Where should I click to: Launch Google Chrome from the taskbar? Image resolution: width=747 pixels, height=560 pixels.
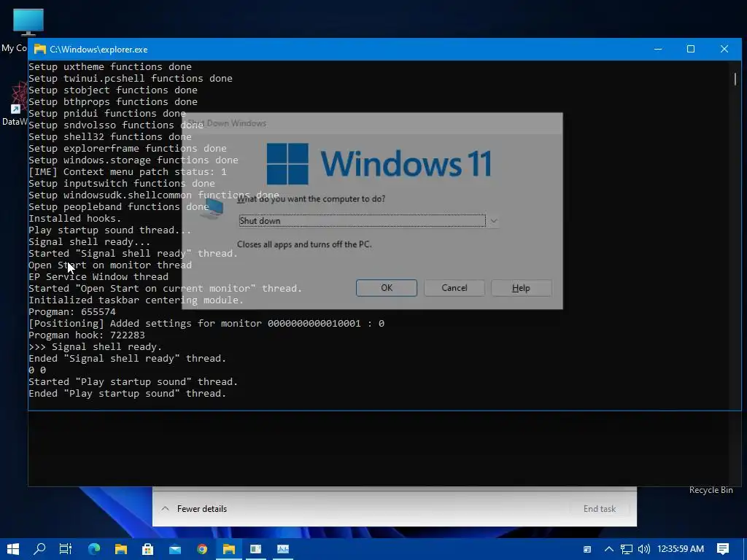tap(202, 548)
